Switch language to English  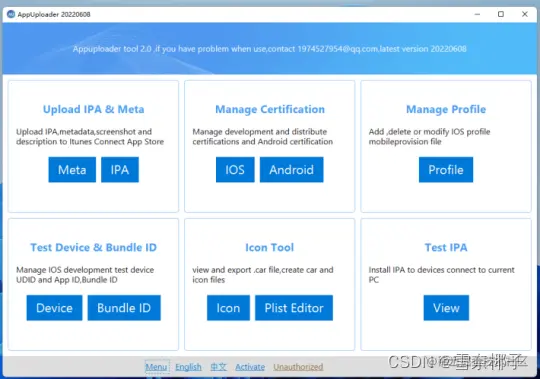tap(188, 367)
